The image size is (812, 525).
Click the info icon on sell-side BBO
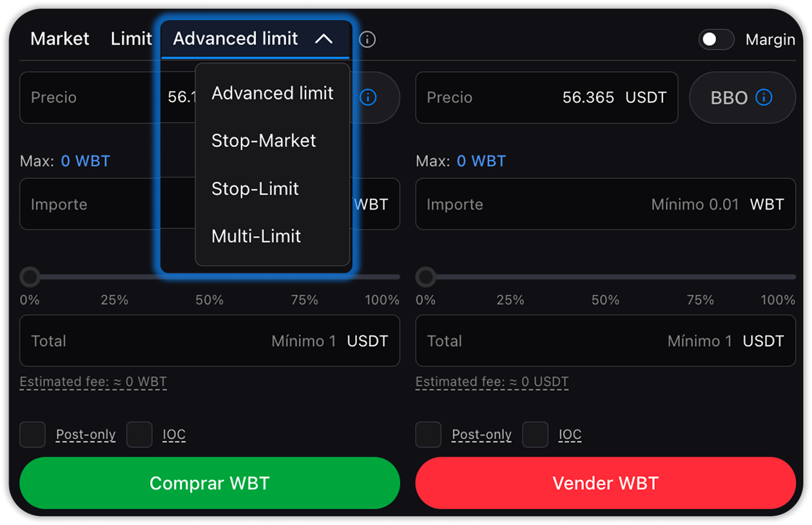click(x=764, y=97)
